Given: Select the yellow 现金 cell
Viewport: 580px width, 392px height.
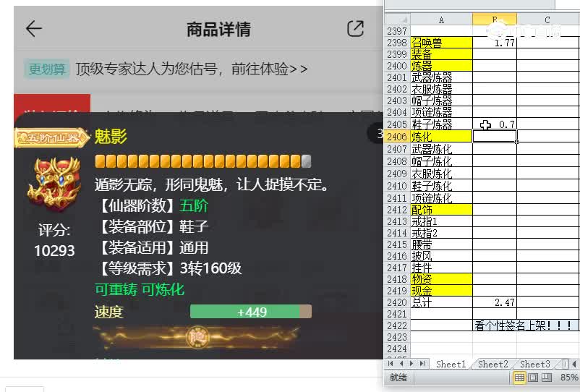Looking at the screenshot, I should (x=441, y=291).
